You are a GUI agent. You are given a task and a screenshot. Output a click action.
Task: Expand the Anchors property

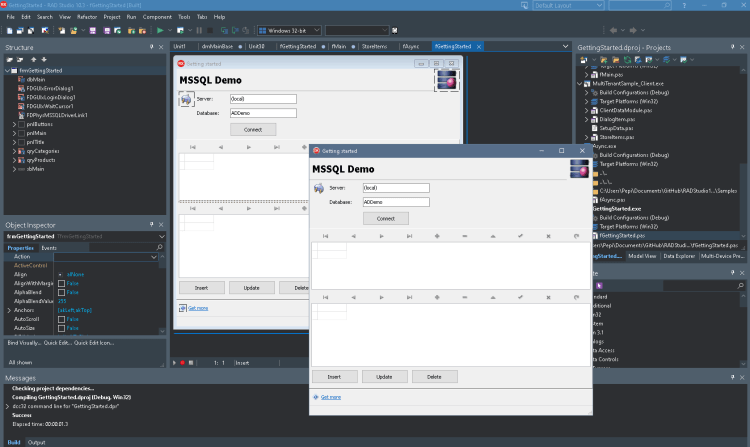(9, 310)
